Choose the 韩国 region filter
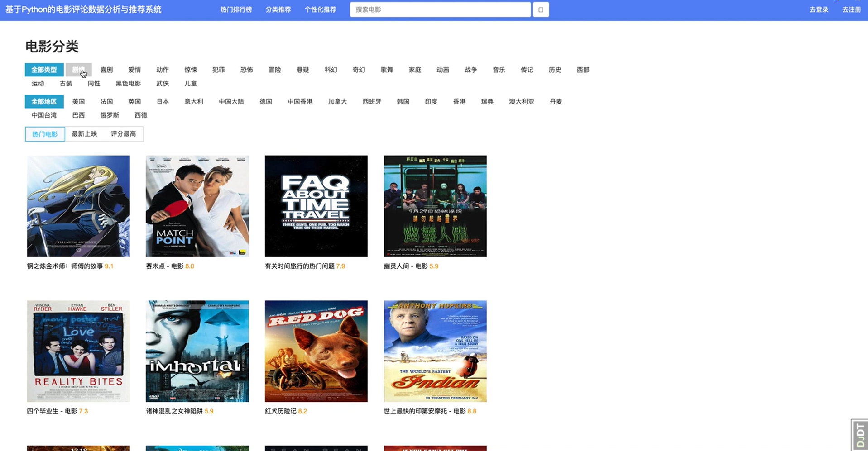 click(403, 101)
